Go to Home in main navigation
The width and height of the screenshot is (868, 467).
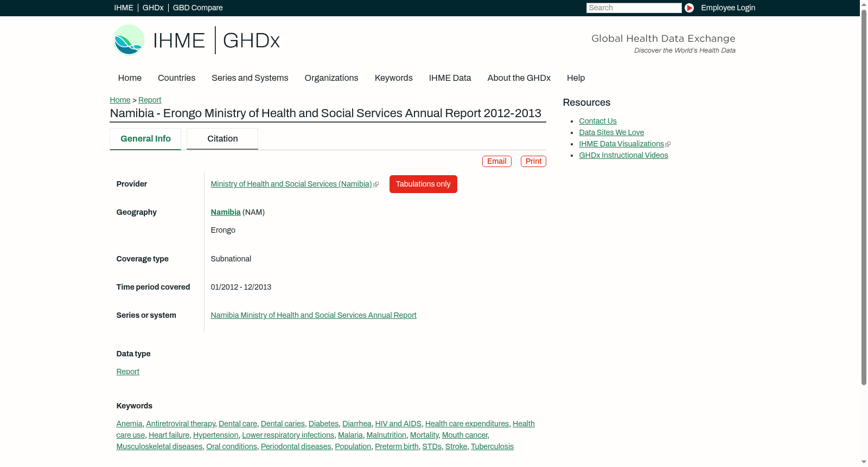[130, 78]
